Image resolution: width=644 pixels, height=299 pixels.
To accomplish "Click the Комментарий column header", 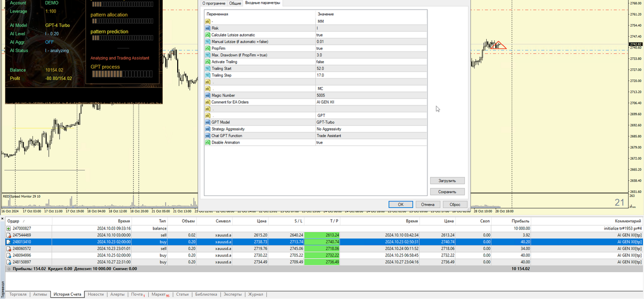I will point(629,220).
